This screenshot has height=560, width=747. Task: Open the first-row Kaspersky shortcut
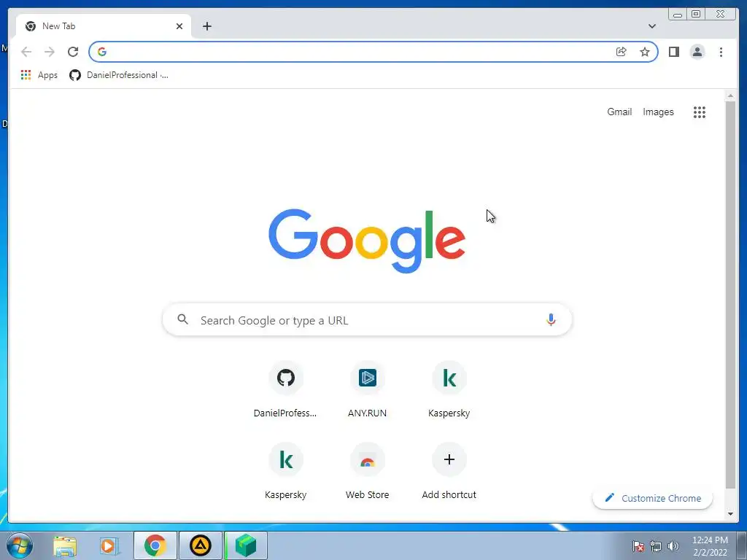pyautogui.click(x=449, y=389)
